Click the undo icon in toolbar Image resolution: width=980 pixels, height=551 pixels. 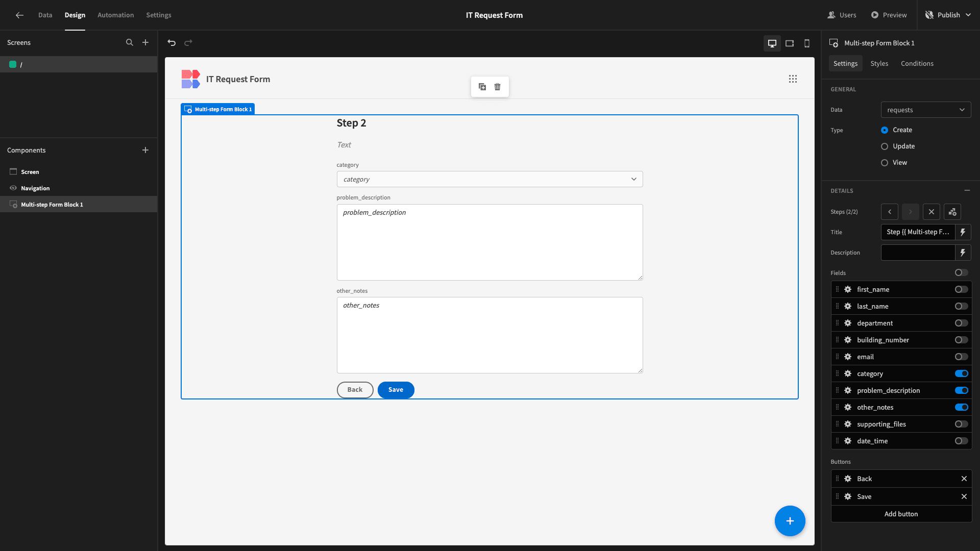point(171,42)
